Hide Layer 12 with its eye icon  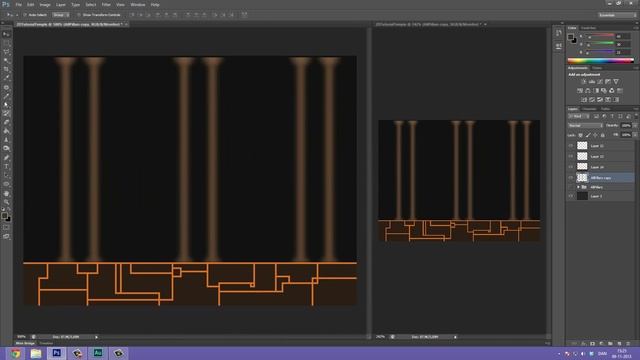pyautogui.click(x=571, y=156)
